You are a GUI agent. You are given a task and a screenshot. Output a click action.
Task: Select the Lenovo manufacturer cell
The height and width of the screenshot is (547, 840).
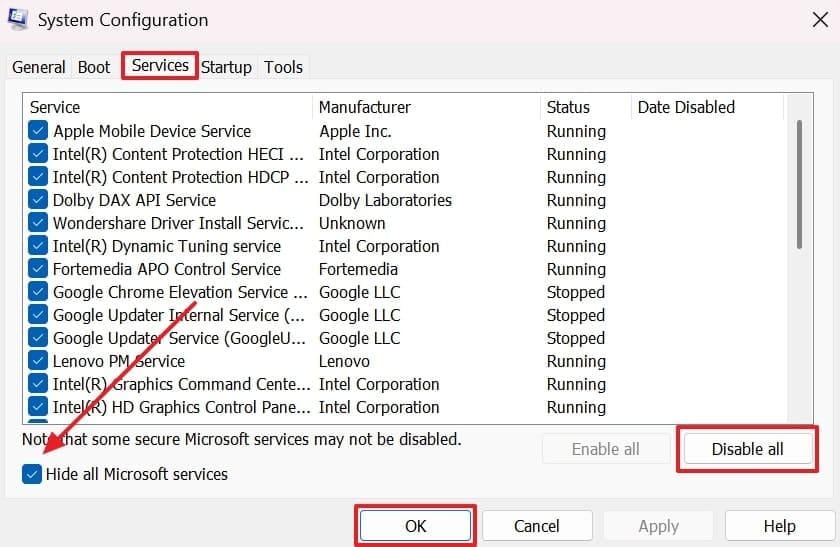pos(344,361)
